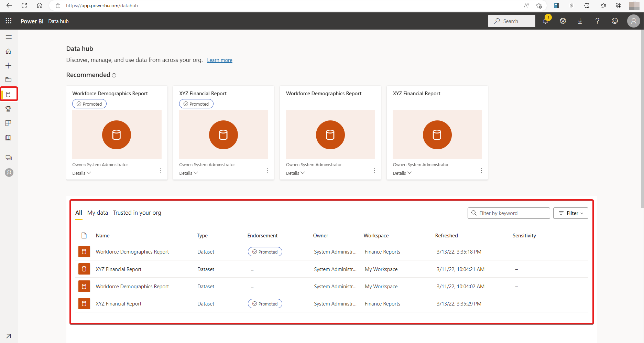Open notifications bell icon
Viewport: 644px width, 343px height.
546,21
